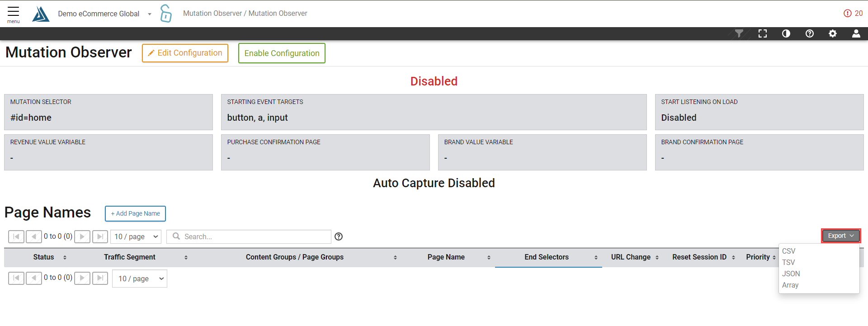Toggle fullscreen mode icon
Viewport: 868px width, 326px height.
[x=763, y=33]
